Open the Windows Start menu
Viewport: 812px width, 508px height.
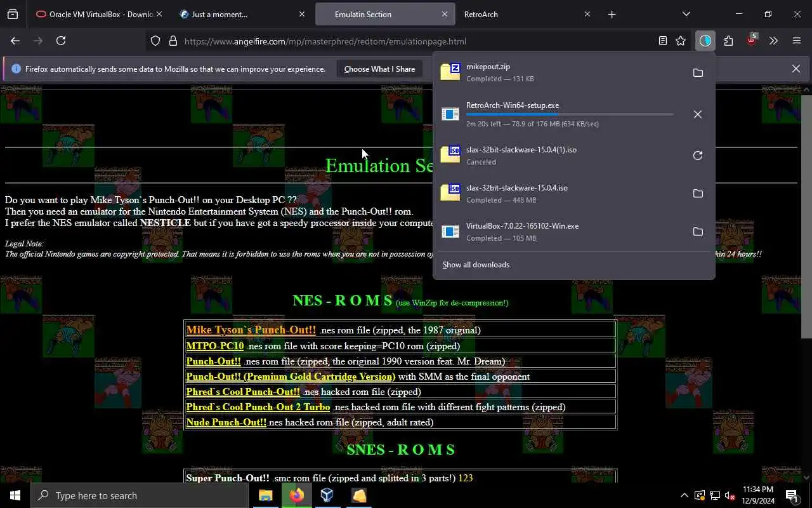click(x=15, y=495)
